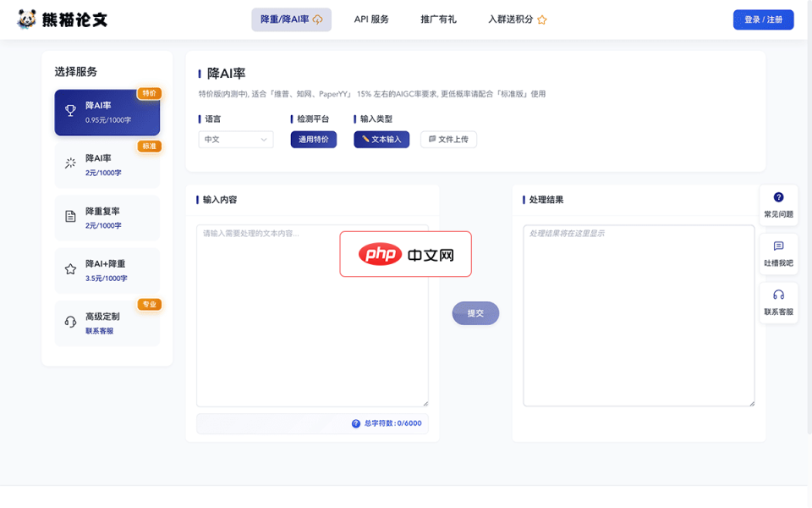Open the 中文 language dropdown

[x=236, y=140]
